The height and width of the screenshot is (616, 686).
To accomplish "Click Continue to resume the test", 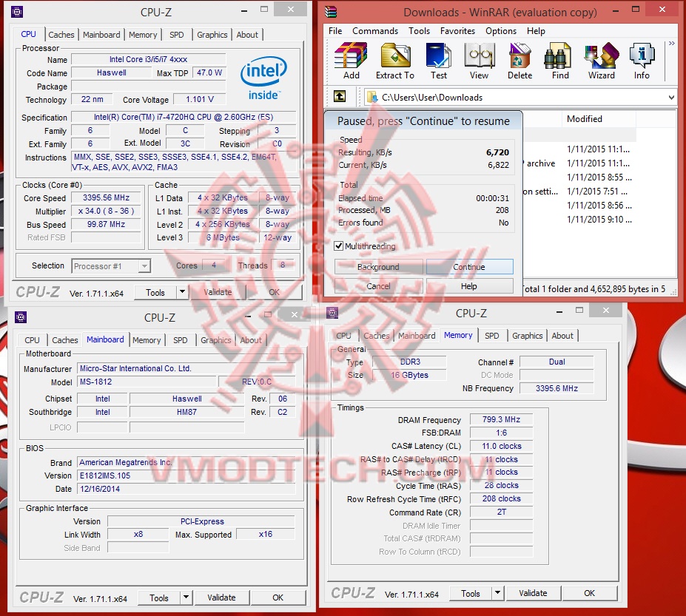I will coord(469,267).
